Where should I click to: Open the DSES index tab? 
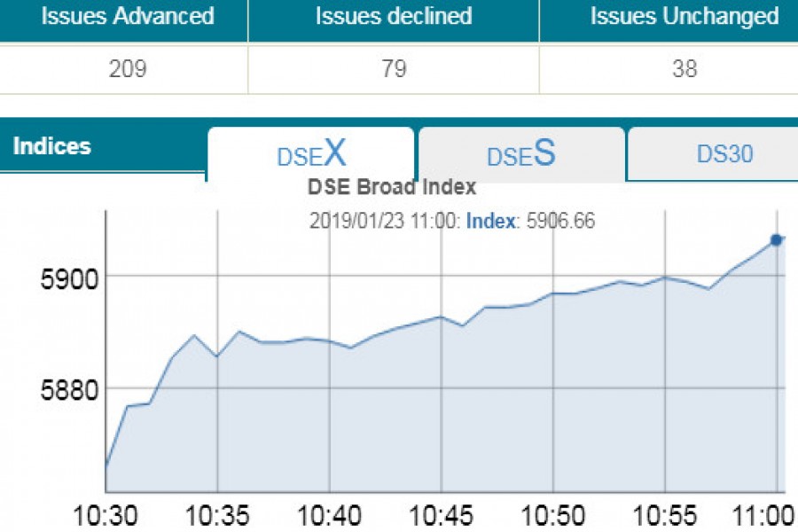(520, 153)
